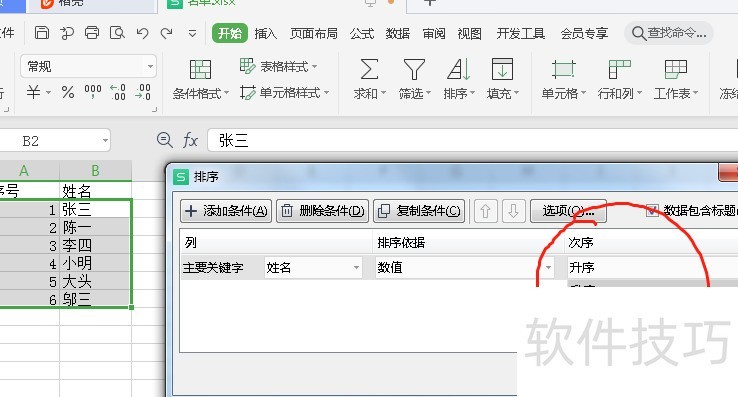Open the 数值 sort basis dropdown

pyautogui.click(x=465, y=267)
